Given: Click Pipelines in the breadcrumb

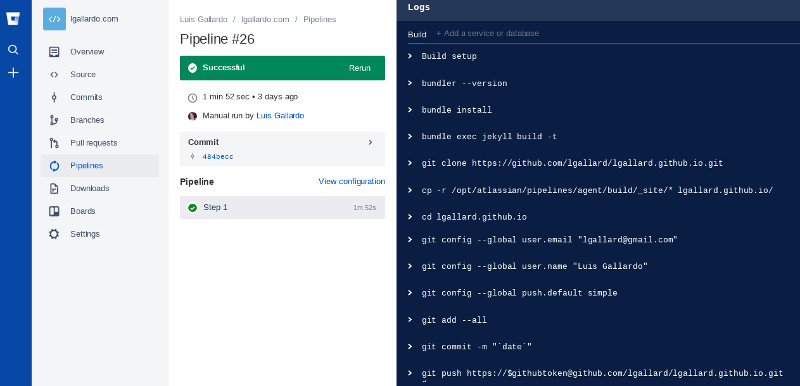Looking at the screenshot, I should click(x=320, y=19).
